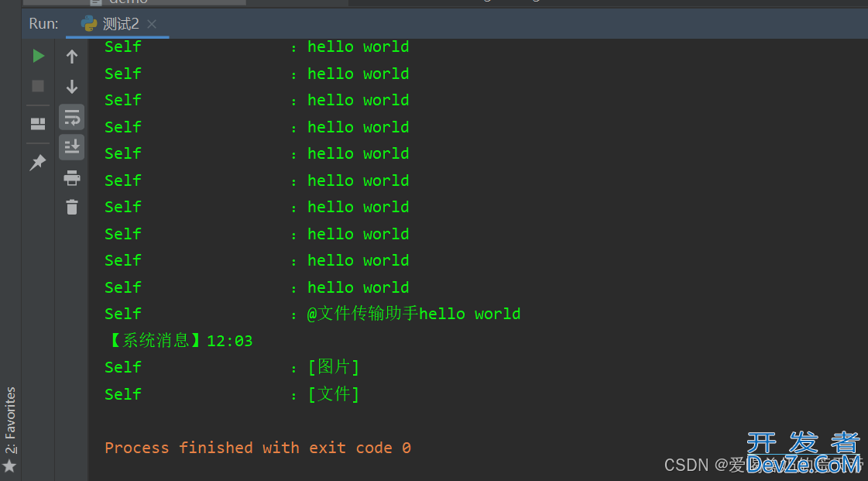Click 'Process finished with exit code 0'
Viewport: 868px width, 481px height.
pyautogui.click(x=258, y=447)
